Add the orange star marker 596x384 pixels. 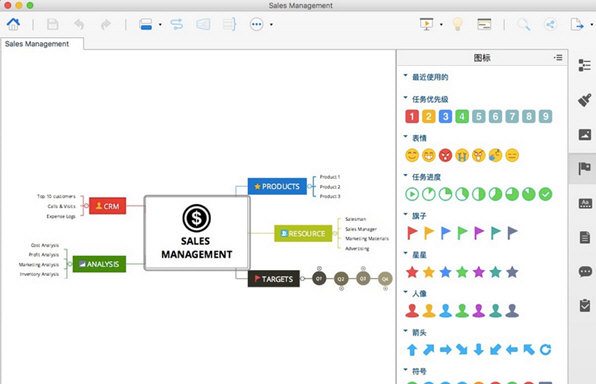[x=429, y=272]
